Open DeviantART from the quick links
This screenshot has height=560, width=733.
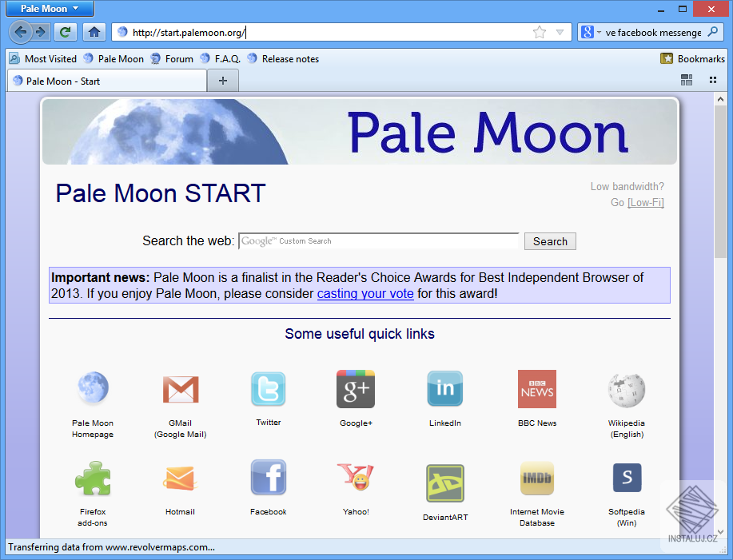444,479
